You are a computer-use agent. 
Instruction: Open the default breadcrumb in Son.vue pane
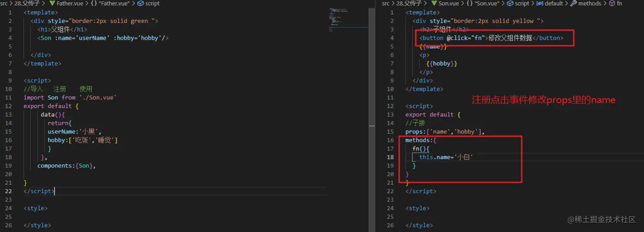(549, 3)
